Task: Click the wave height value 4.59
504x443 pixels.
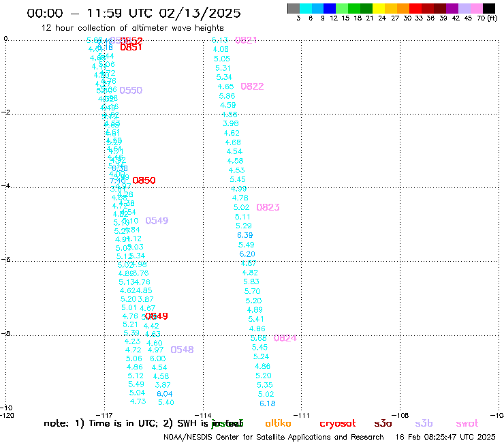Action: click(228, 105)
